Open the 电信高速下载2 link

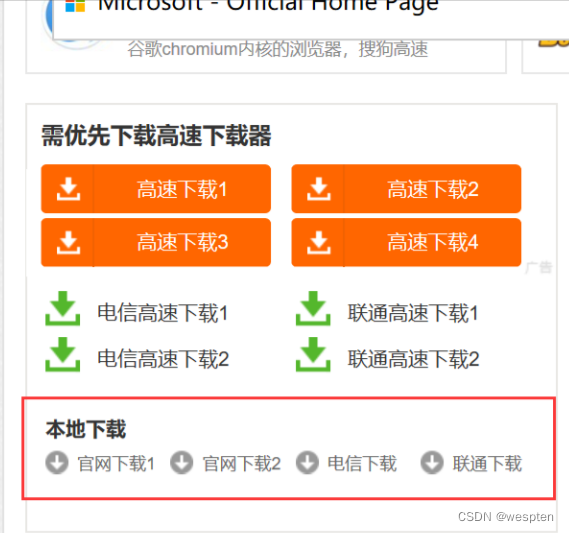click(163, 359)
